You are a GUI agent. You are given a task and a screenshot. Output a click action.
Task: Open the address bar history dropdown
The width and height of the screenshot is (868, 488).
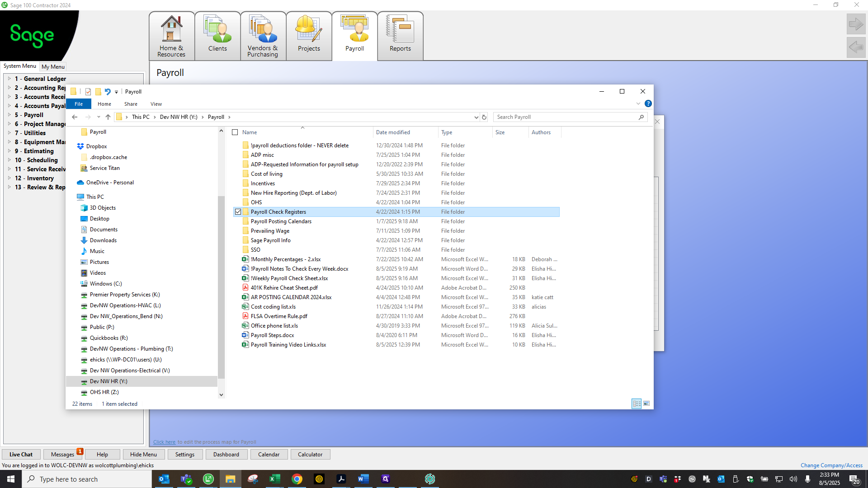476,117
